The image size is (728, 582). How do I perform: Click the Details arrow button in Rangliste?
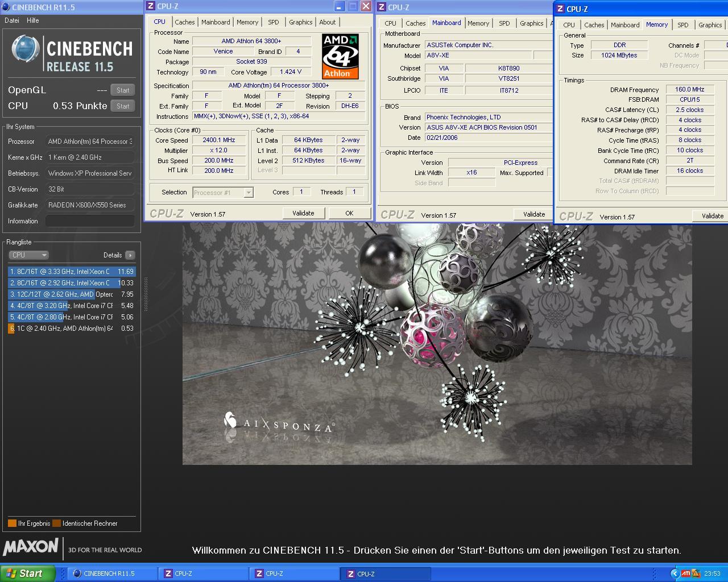(x=130, y=255)
